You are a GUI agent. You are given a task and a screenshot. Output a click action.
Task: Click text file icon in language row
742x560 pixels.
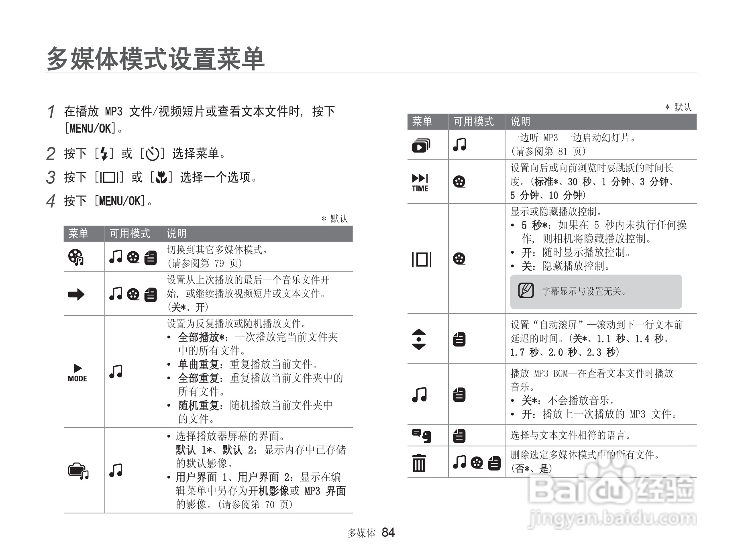tap(459, 436)
